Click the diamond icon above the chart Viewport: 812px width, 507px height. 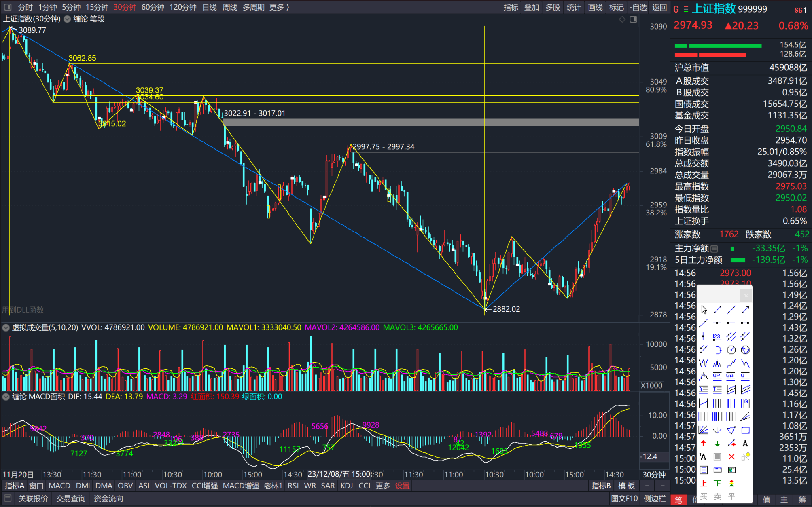click(622, 19)
